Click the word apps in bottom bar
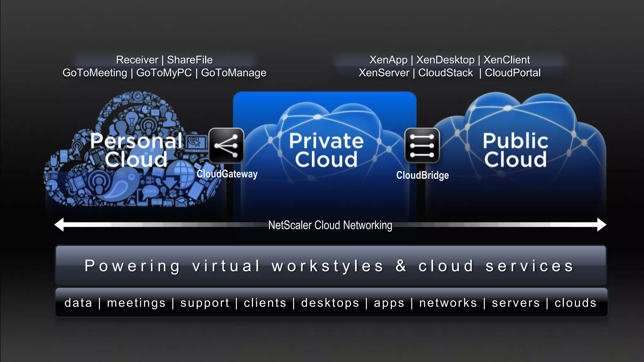 [389, 304]
